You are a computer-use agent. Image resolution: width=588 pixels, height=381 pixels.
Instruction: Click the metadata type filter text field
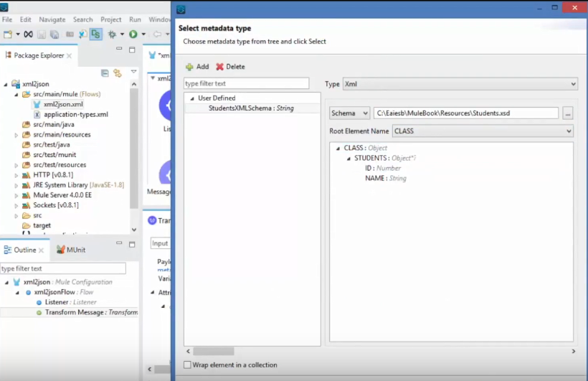[246, 84]
